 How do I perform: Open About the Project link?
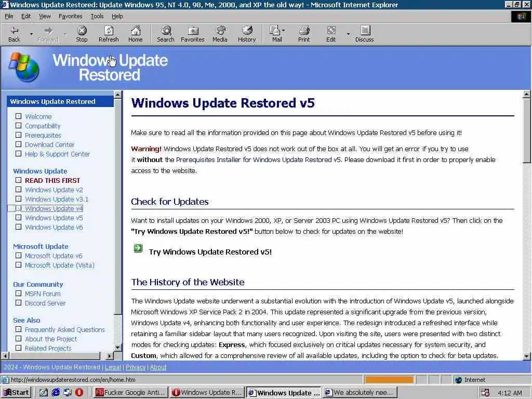tap(51, 339)
